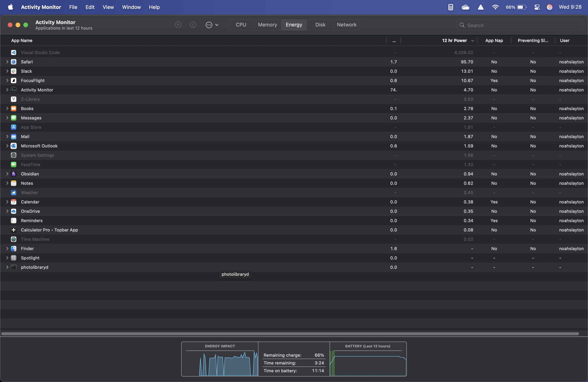The image size is (588, 382).
Task: Select the Calculator Pro • Topbar App row
Action: 294,230
